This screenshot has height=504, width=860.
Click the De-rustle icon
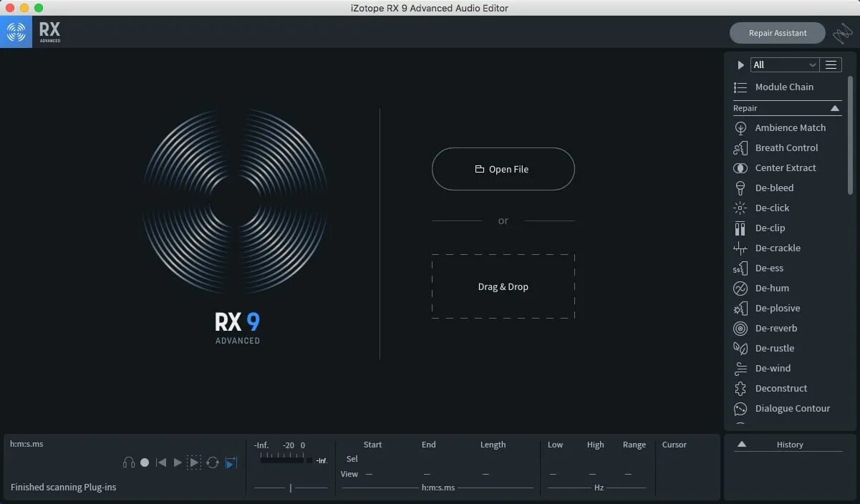click(x=740, y=349)
